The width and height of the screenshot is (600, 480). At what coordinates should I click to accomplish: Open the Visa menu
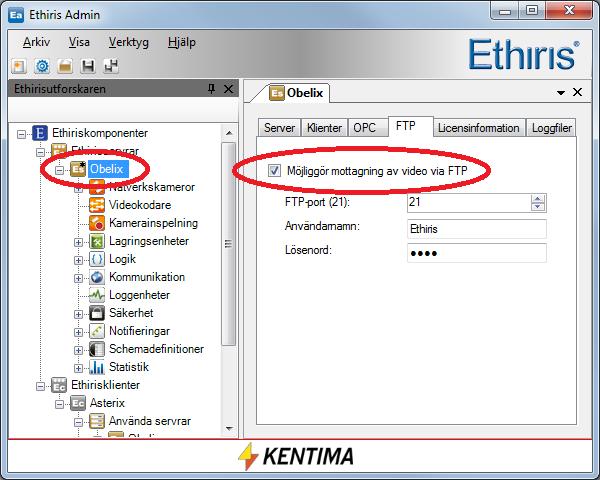coord(79,42)
